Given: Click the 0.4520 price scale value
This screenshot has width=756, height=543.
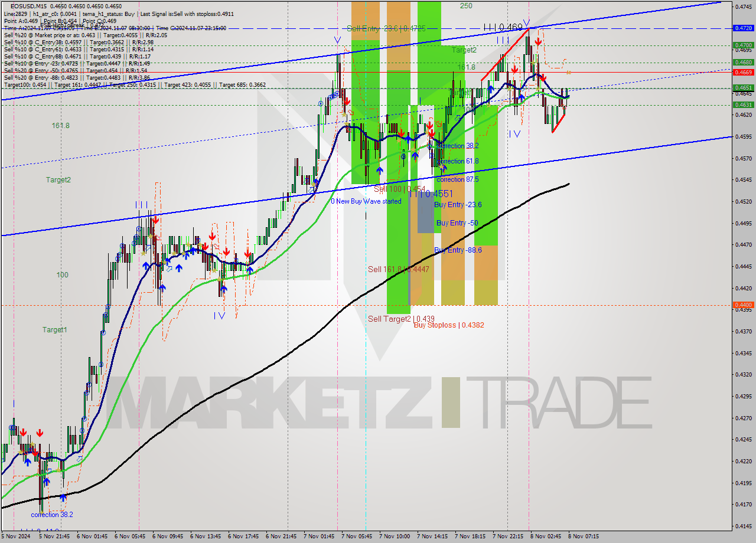Looking at the screenshot, I should click(x=742, y=201).
